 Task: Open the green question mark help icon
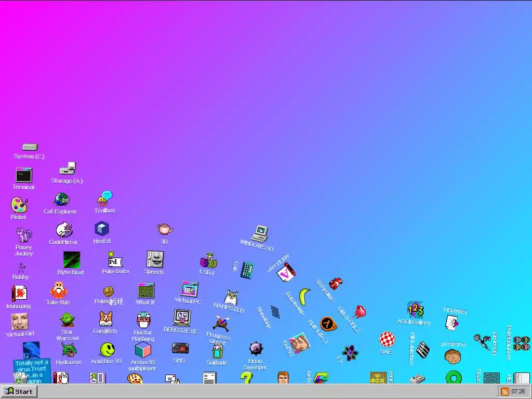tap(247, 378)
